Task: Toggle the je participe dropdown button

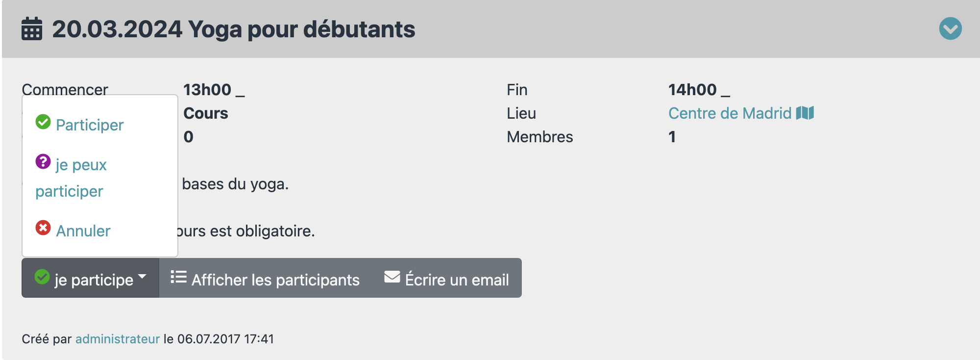Action: [x=90, y=278]
